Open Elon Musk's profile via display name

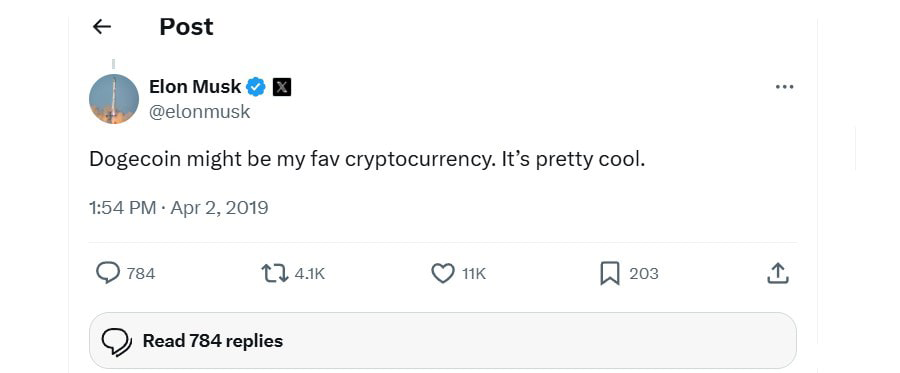point(195,87)
